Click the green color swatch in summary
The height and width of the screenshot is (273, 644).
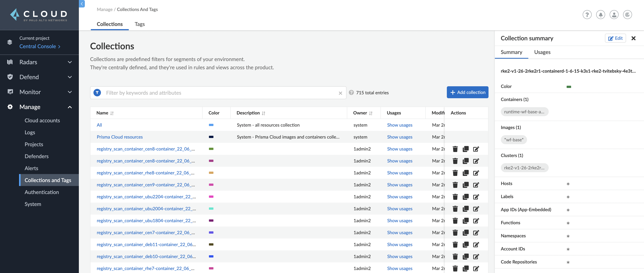[x=568, y=87]
